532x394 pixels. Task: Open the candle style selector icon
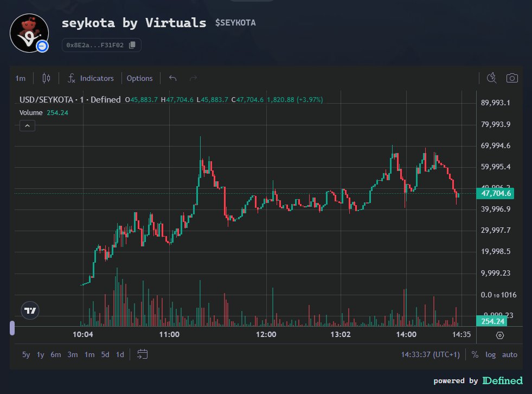coord(46,78)
